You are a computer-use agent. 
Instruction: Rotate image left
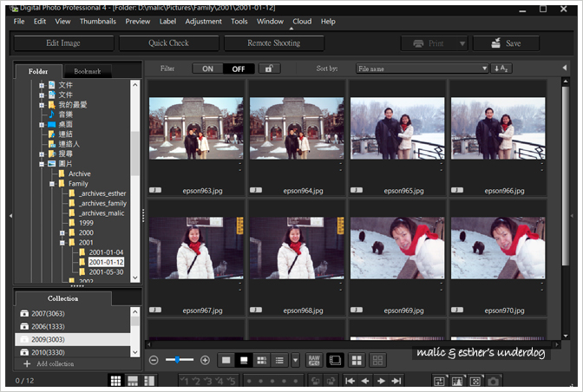(x=315, y=381)
